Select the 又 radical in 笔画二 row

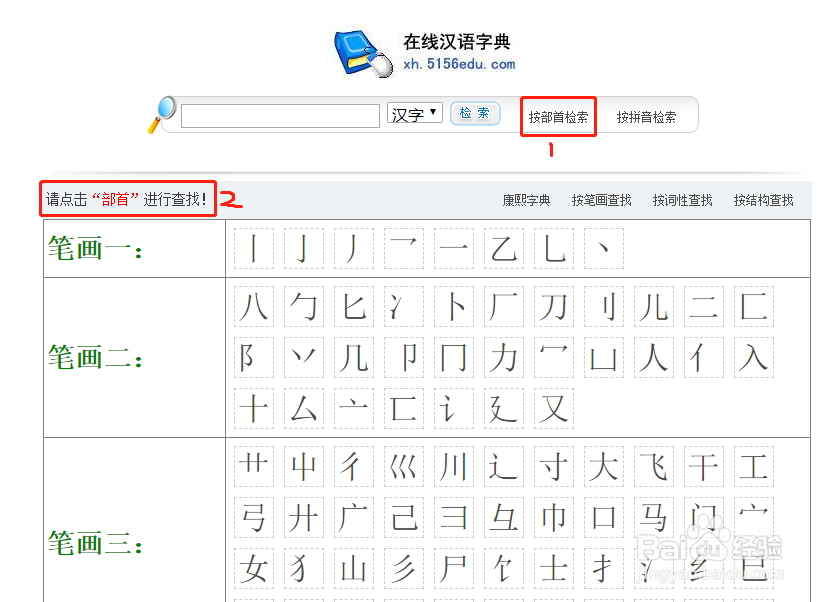pyautogui.click(x=554, y=408)
